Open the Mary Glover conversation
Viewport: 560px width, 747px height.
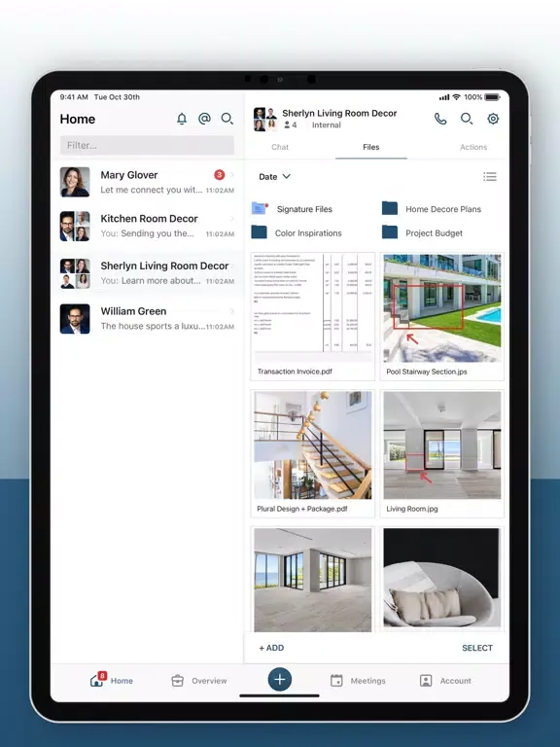[147, 182]
